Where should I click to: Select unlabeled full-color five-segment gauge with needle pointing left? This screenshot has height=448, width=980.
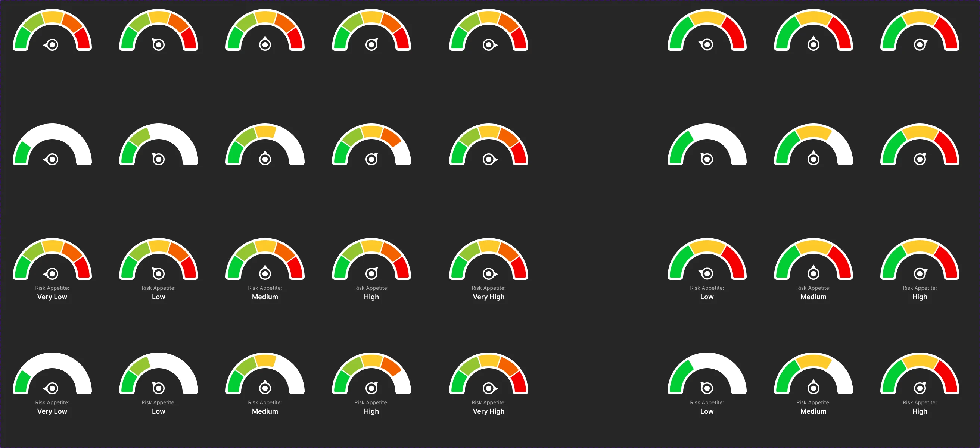click(52, 30)
